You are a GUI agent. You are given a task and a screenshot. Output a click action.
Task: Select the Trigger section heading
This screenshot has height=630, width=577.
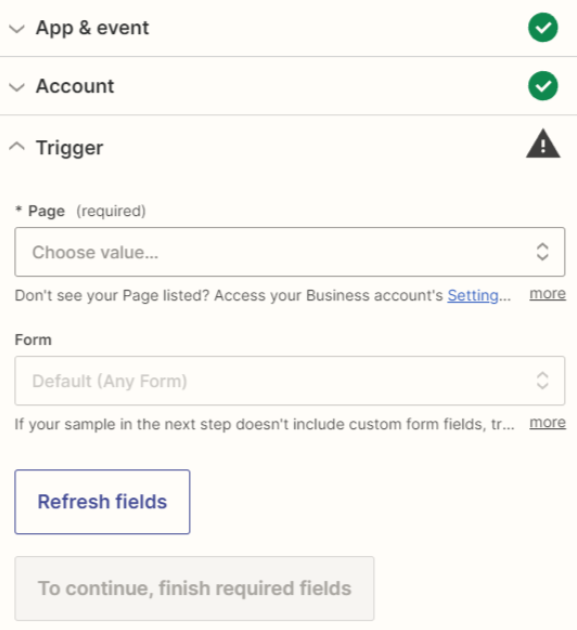click(70, 147)
